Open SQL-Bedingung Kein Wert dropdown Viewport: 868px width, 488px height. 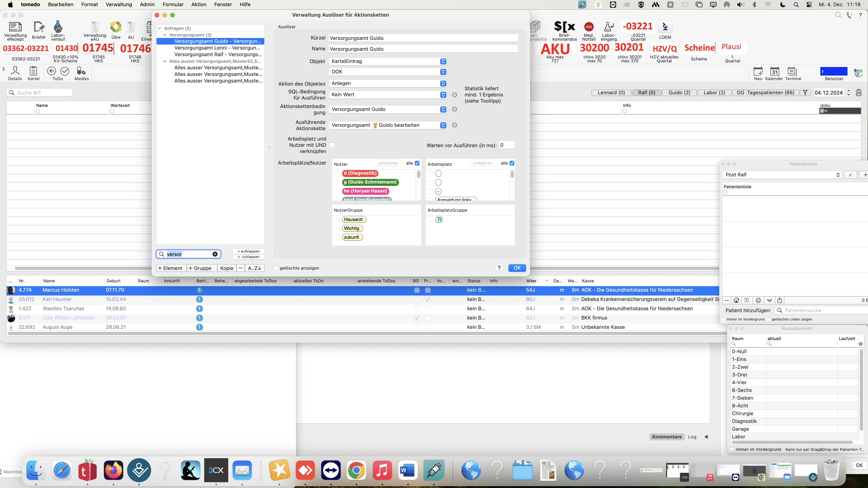(x=388, y=95)
